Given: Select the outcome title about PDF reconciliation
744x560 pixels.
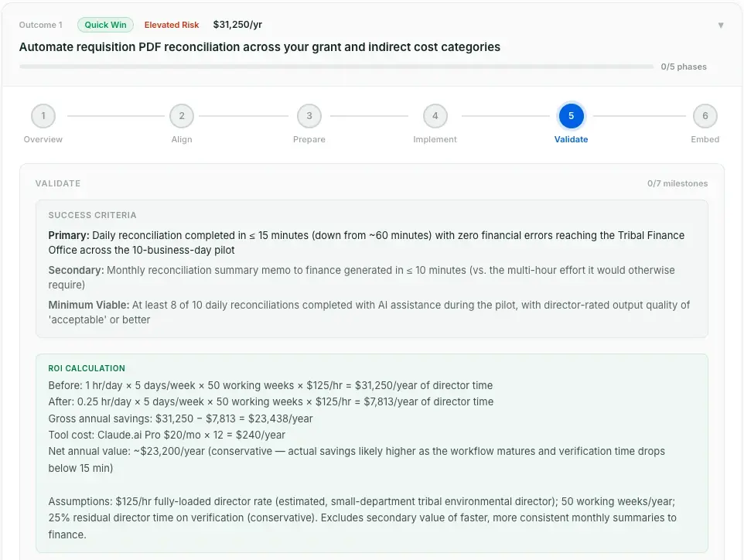Looking at the screenshot, I should click(259, 46).
